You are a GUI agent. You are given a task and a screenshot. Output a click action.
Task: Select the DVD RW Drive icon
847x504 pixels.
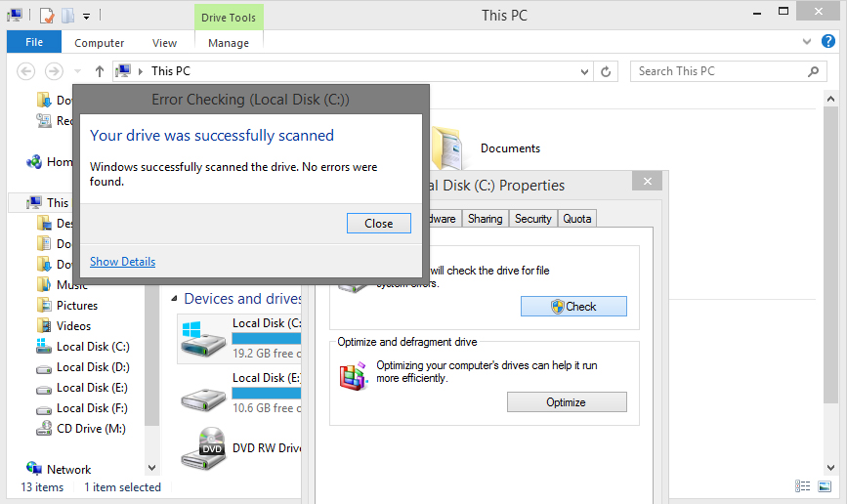point(204,448)
